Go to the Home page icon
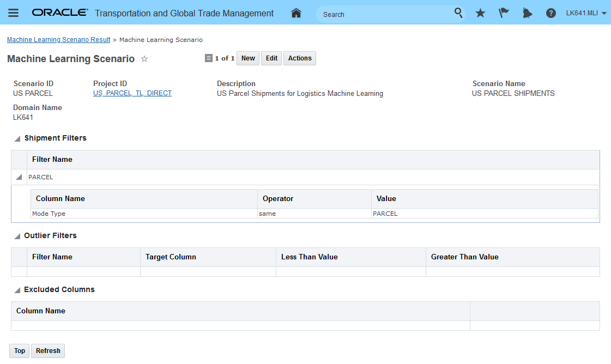Image resolution: width=611 pixels, height=364 pixels. tap(296, 13)
